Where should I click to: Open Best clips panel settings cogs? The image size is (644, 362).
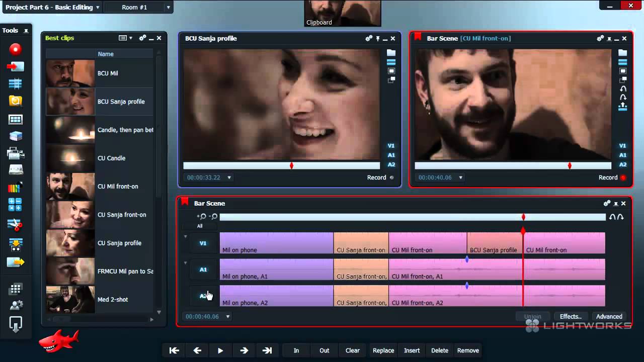pos(142,38)
